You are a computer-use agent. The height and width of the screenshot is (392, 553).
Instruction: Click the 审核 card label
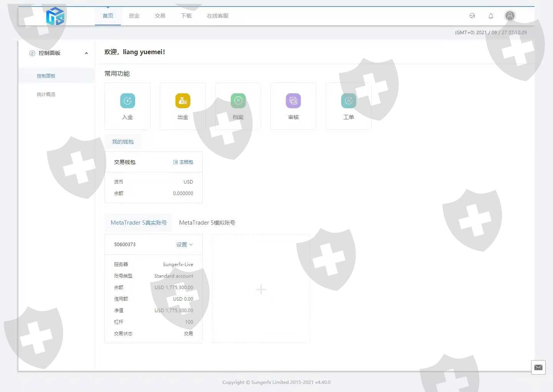click(293, 117)
